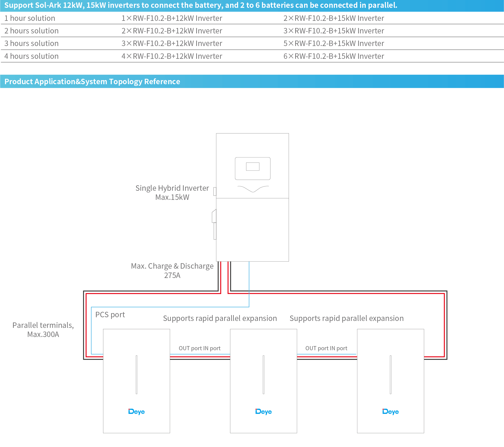
Task: Click 3×RW-F10.2-B+12kW Inverter table cell
Action: point(172,43)
